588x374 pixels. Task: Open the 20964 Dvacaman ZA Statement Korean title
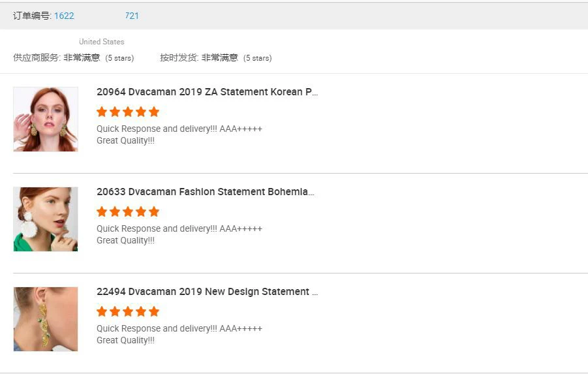tap(207, 92)
